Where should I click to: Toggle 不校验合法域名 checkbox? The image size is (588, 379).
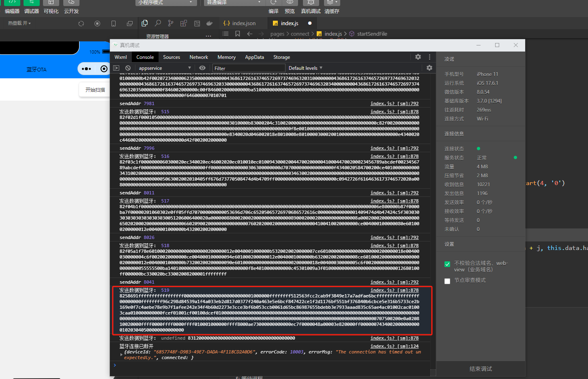pyautogui.click(x=447, y=264)
